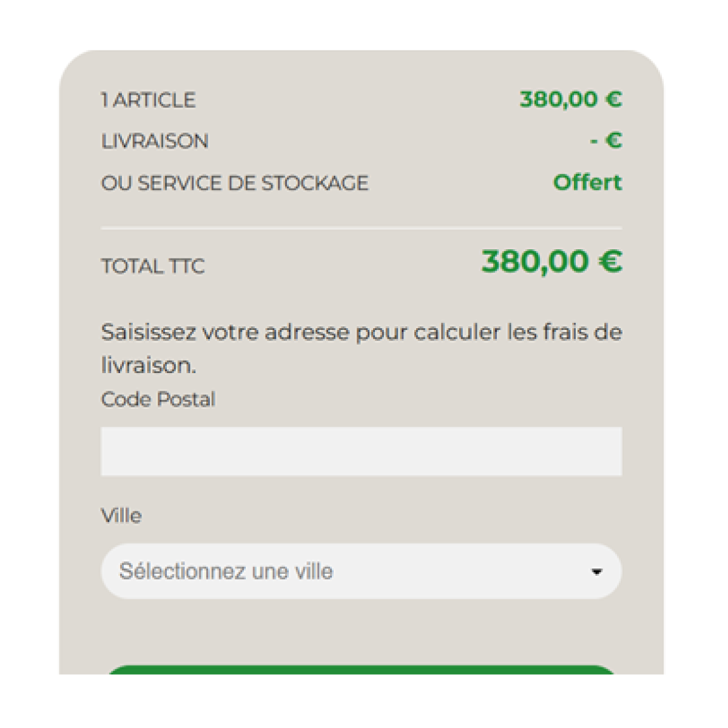Click the 'Ville' field label
728x728 pixels.
[121, 516]
